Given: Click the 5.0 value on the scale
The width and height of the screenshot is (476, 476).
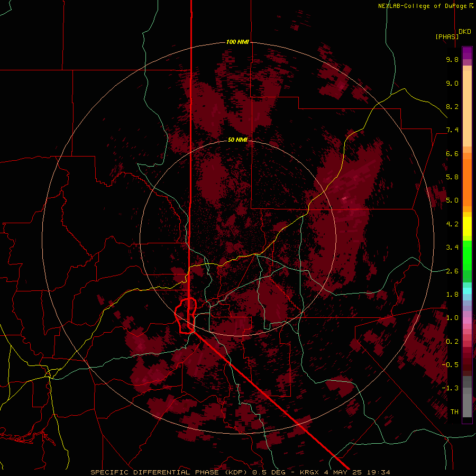Looking at the screenshot, I should pos(452,200).
